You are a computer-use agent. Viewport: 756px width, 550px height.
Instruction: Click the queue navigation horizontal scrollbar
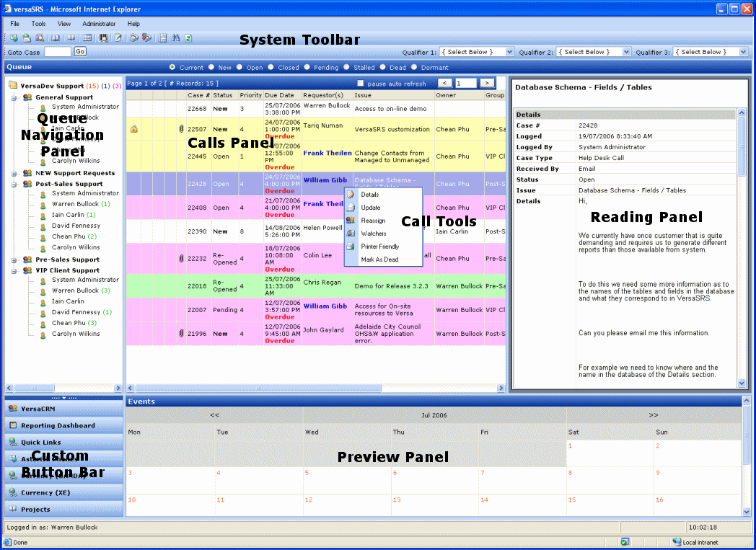click(x=63, y=388)
